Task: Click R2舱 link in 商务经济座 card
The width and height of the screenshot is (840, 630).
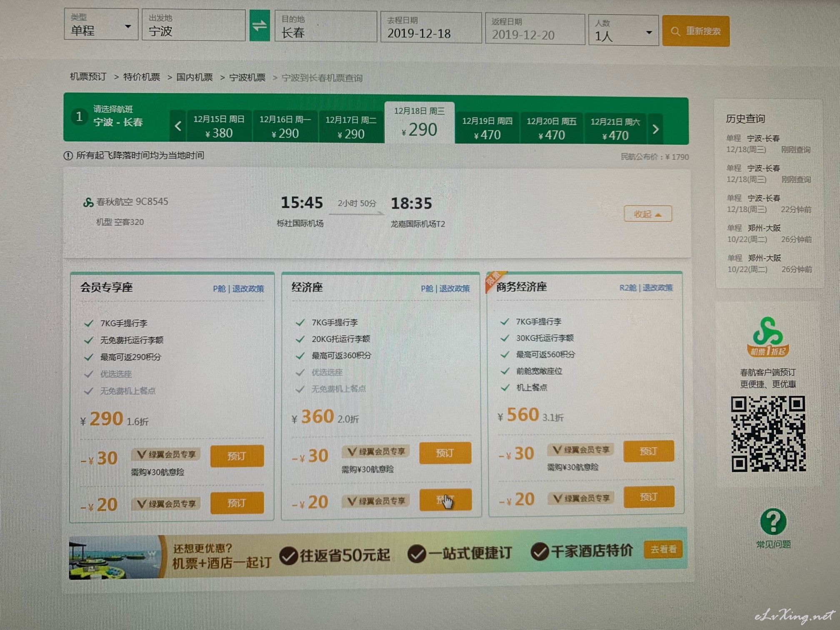Action: click(628, 287)
